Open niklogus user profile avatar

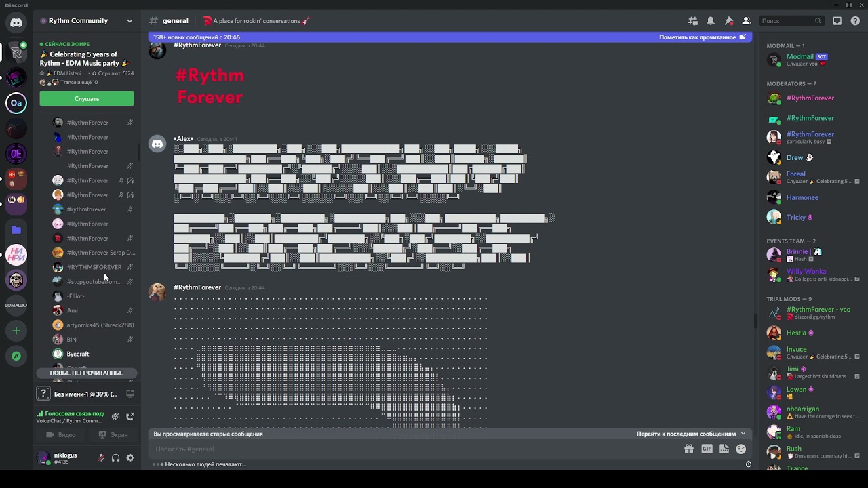click(x=43, y=458)
